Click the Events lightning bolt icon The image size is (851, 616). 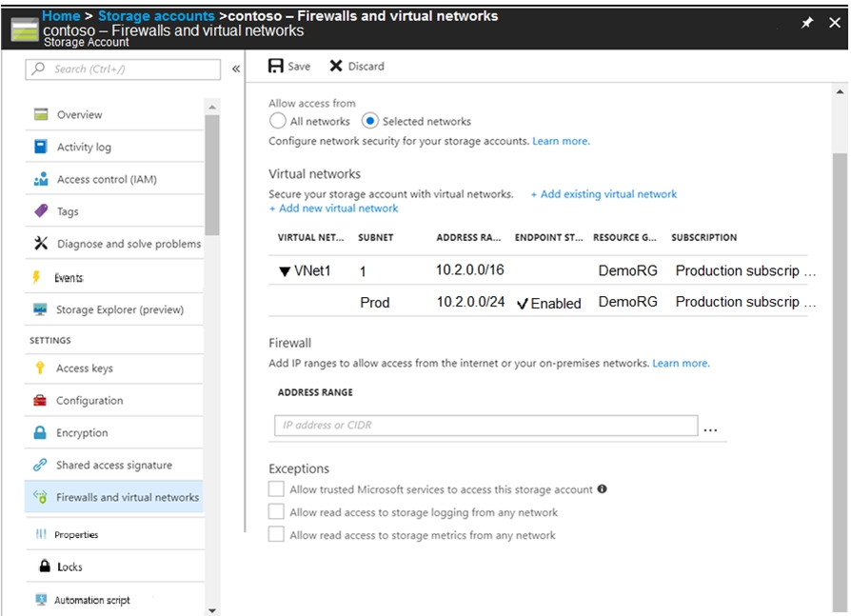36,277
